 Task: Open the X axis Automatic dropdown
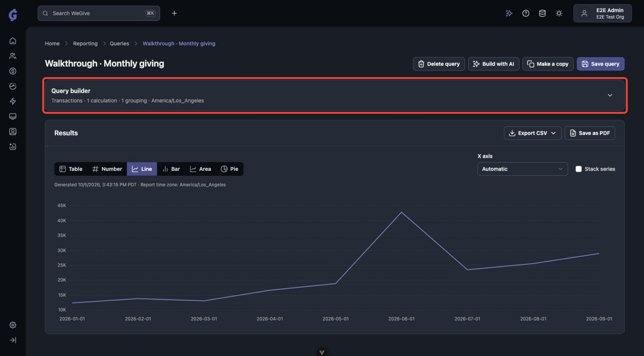pos(522,169)
